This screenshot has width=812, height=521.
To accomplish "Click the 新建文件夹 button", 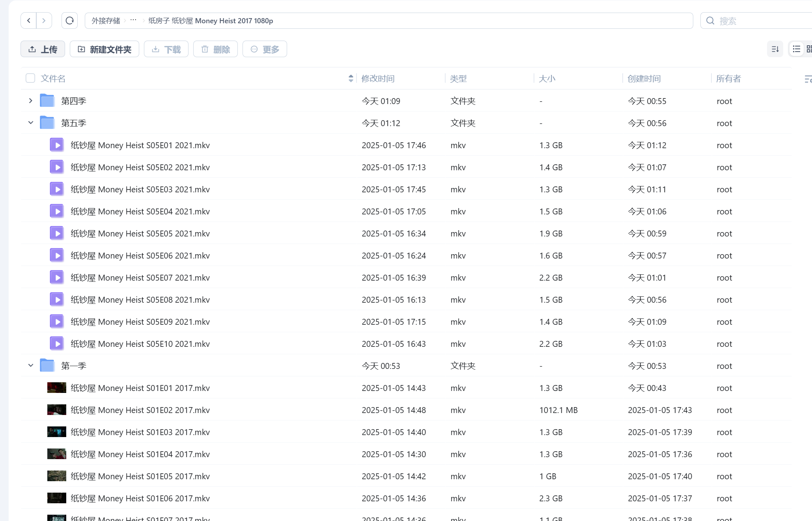I will point(105,49).
